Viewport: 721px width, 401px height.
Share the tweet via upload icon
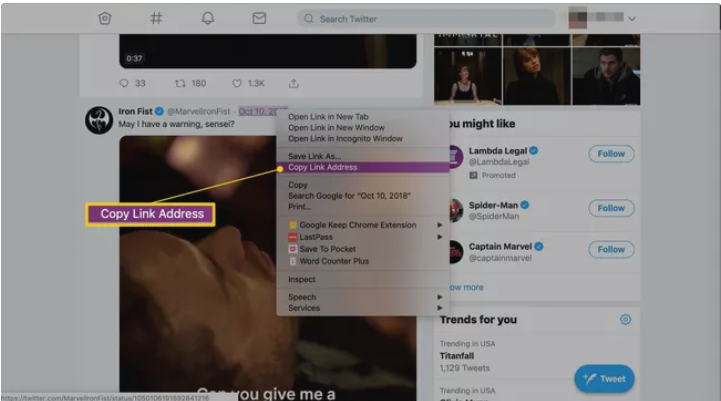294,83
